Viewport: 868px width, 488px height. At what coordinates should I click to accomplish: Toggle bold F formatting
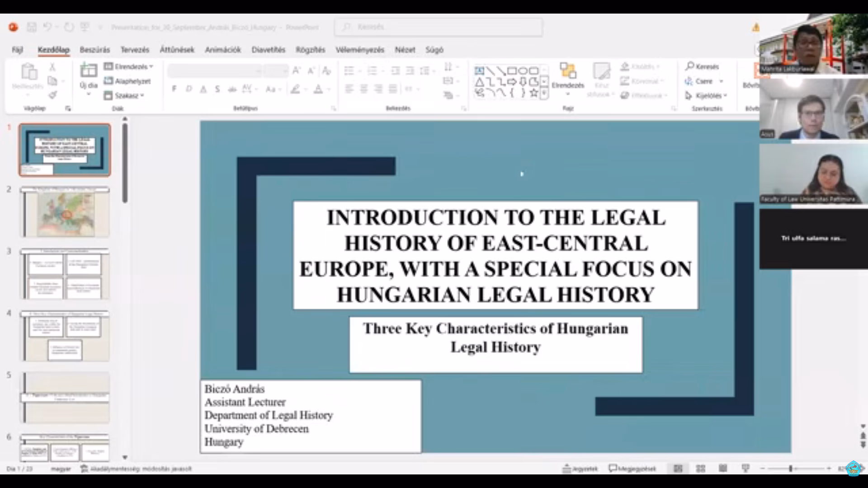click(x=174, y=89)
